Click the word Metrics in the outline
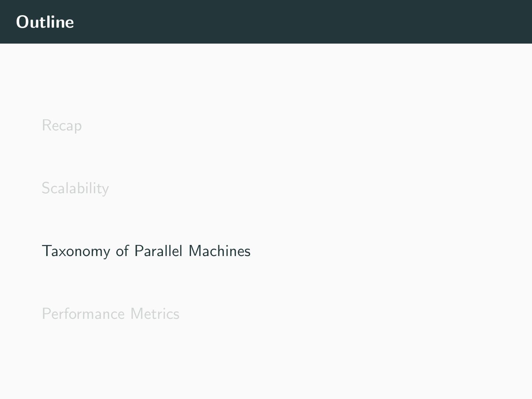 155,314
